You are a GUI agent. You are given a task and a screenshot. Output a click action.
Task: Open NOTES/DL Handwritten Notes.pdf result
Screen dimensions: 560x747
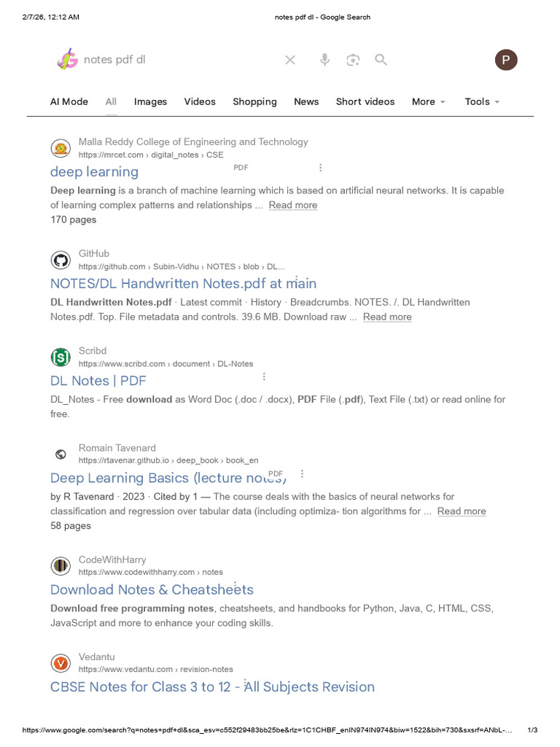click(x=183, y=284)
